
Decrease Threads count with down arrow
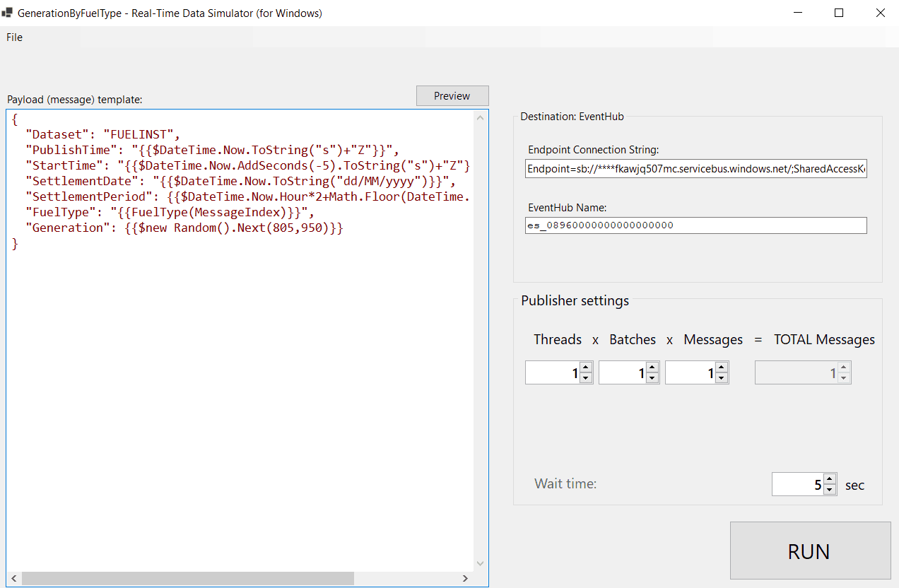585,378
